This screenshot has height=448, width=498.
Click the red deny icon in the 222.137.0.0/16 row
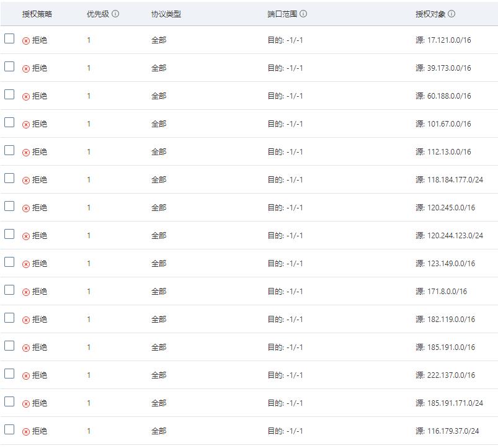[26, 376]
